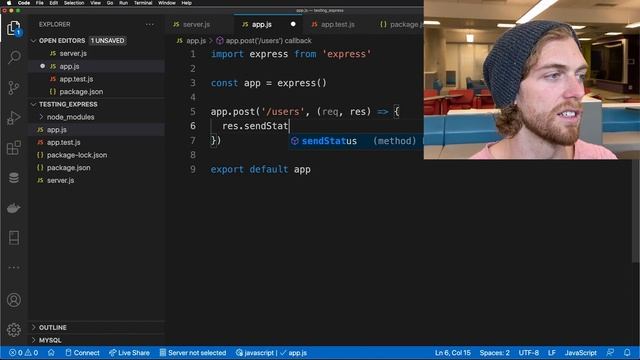Image resolution: width=640 pixels, height=360 pixels.
Task: Open the Run and Debug view
Action: [x=14, y=118]
